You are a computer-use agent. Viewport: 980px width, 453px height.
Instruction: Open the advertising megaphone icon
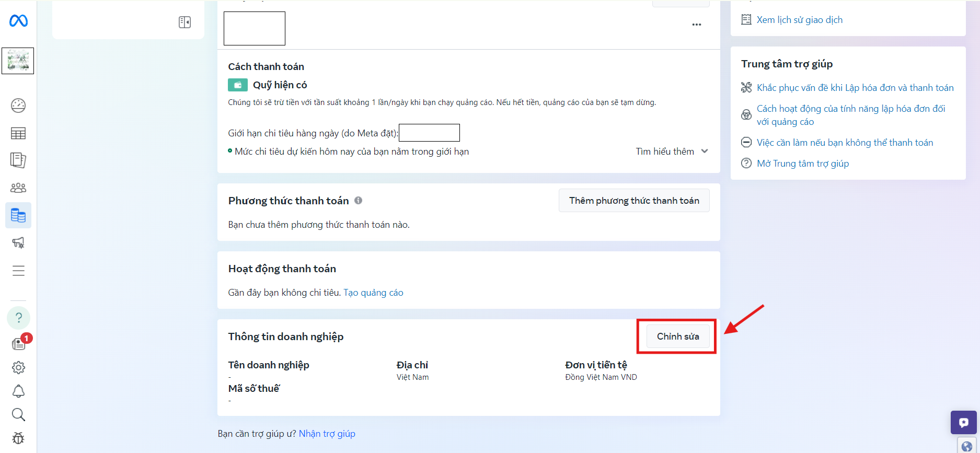(x=18, y=242)
